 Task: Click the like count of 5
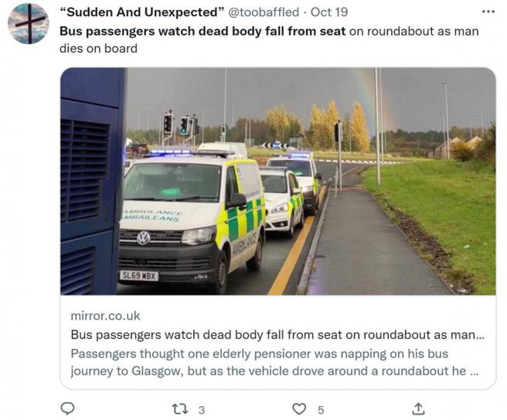321,410
